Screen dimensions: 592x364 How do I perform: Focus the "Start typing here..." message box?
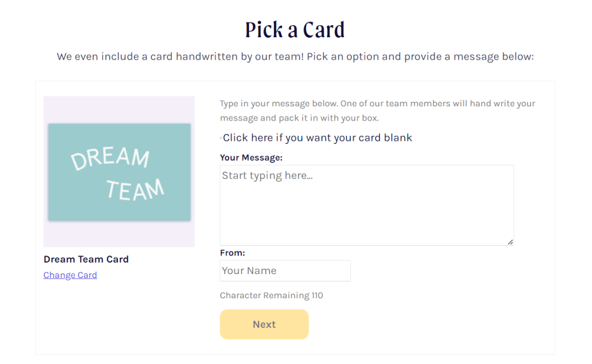[366, 205]
